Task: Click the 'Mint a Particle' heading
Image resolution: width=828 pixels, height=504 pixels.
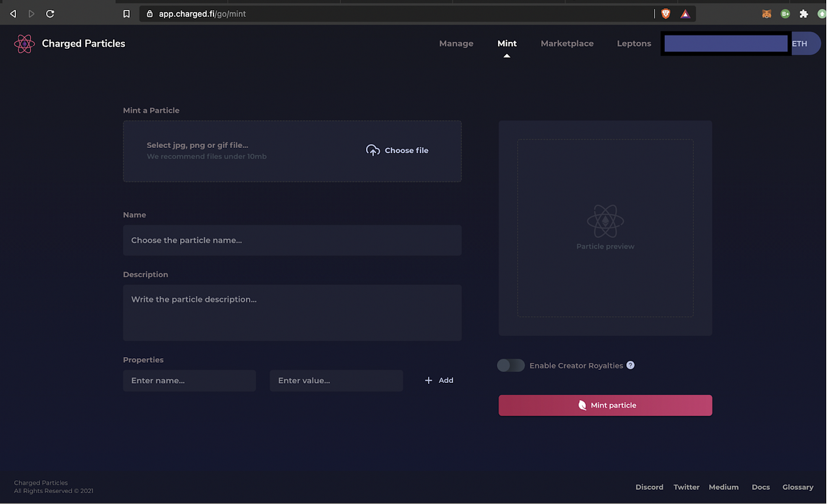Action: coord(151,110)
